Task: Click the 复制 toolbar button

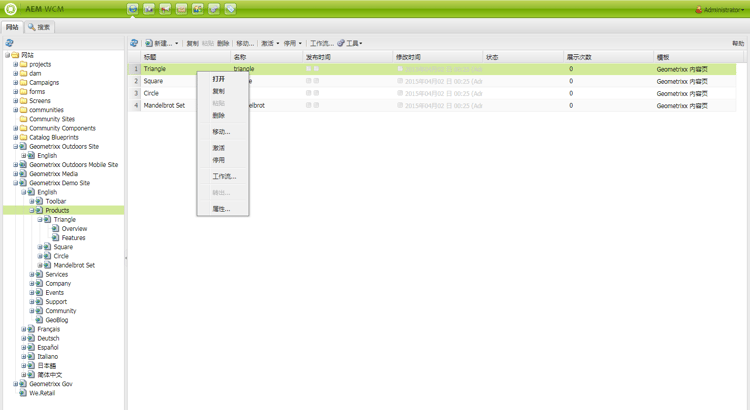Action: point(192,43)
